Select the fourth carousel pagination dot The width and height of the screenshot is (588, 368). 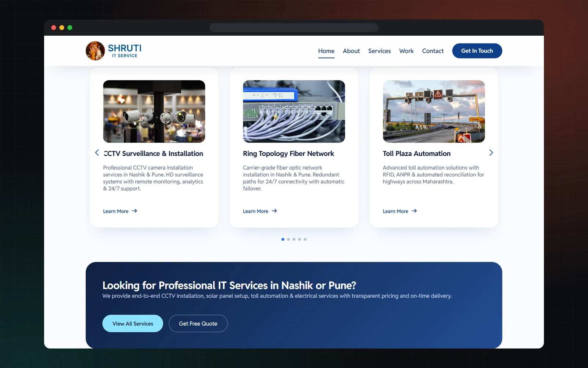300,239
